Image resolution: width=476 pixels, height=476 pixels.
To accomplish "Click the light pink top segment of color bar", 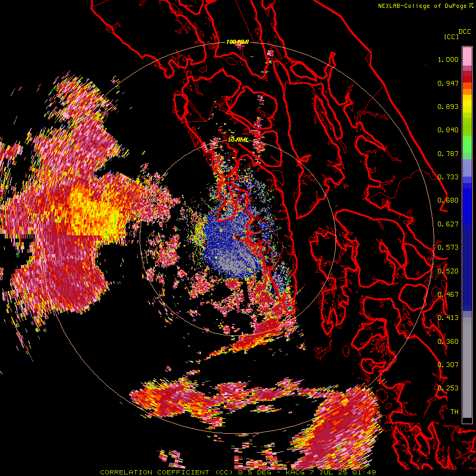I will pos(467,56).
